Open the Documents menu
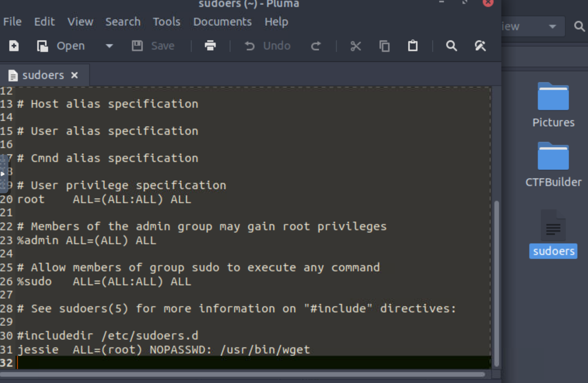The image size is (588, 383). coord(222,22)
